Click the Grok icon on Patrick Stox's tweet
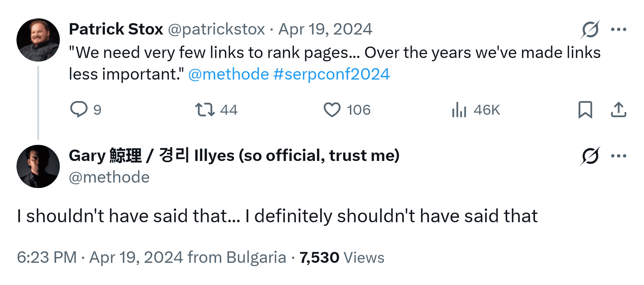This screenshot has height=285, width=644. coord(590,29)
